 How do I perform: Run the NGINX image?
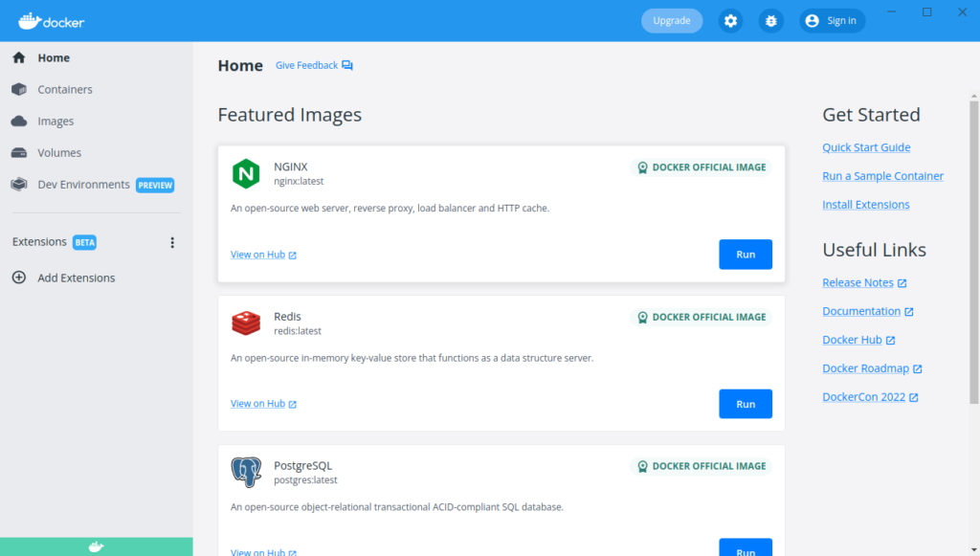[x=746, y=255]
